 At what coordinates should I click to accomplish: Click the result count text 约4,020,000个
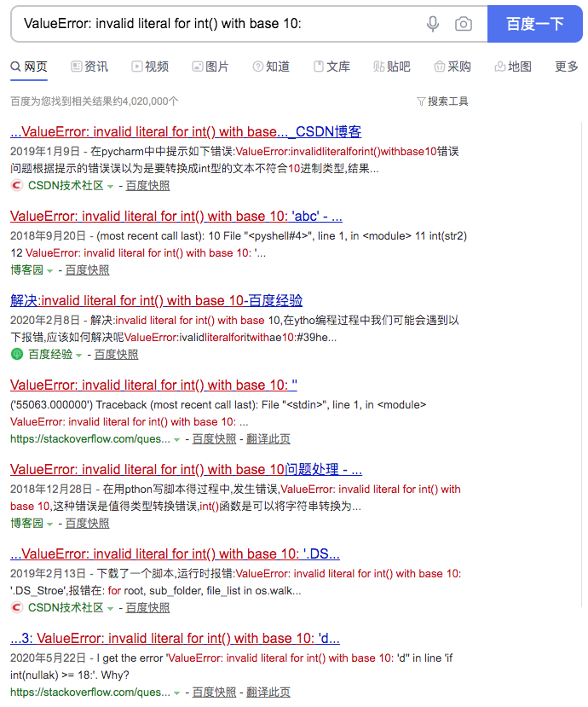coord(146,101)
